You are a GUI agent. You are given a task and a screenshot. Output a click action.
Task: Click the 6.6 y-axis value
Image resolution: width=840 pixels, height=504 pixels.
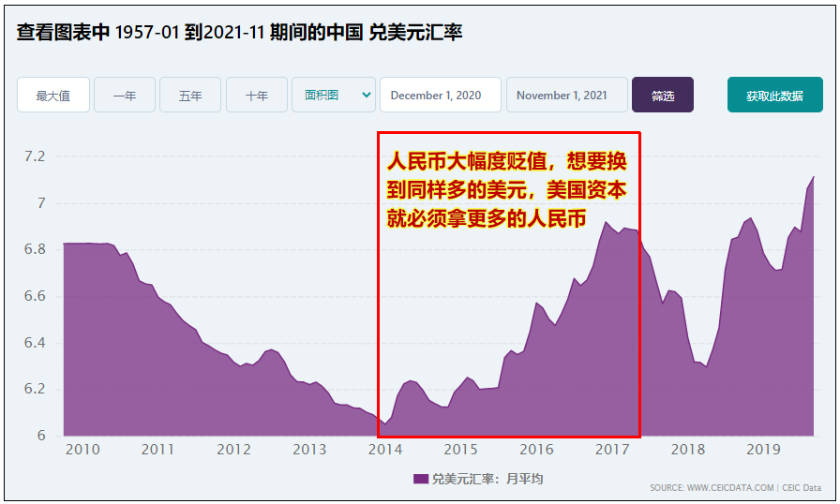point(35,296)
